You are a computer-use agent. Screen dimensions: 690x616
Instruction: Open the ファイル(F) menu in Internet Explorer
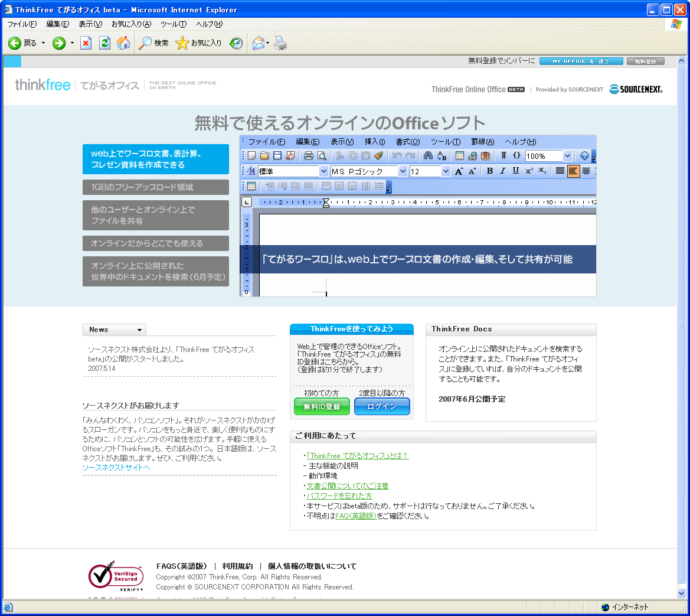[22, 24]
